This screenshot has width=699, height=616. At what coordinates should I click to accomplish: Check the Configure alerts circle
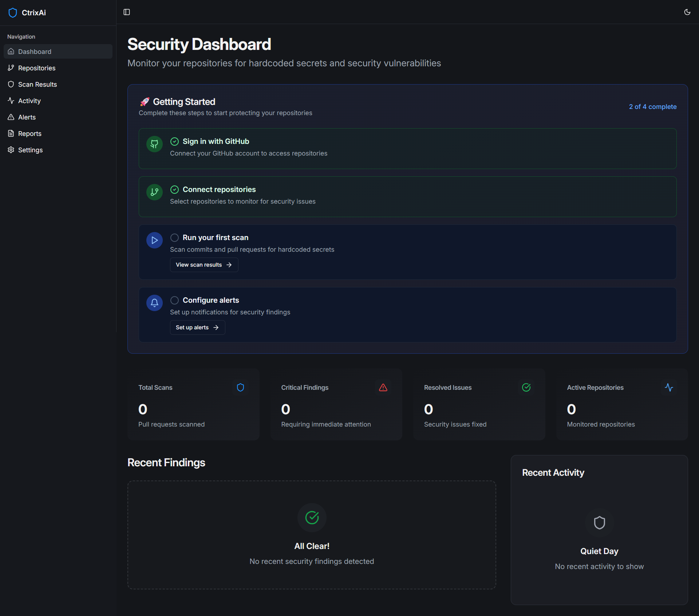[x=174, y=300]
